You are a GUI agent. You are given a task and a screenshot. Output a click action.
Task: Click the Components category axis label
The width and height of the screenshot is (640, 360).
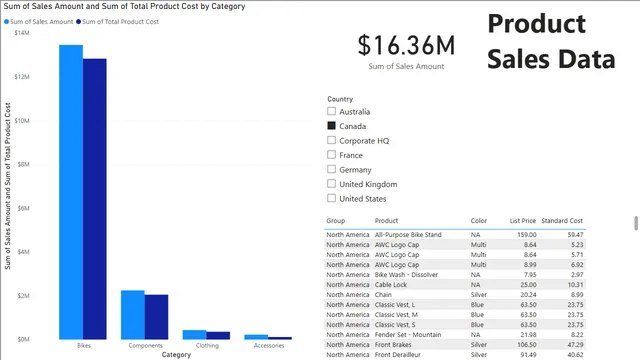pyautogui.click(x=145, y=345)
